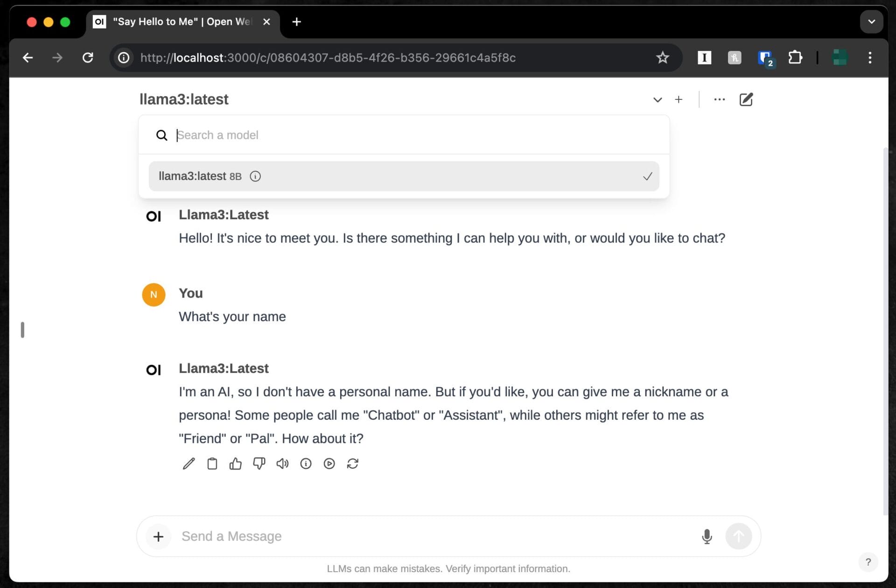Open new chat with compose icon
This screenshot has width=896, height=588.
pos(746,99)
